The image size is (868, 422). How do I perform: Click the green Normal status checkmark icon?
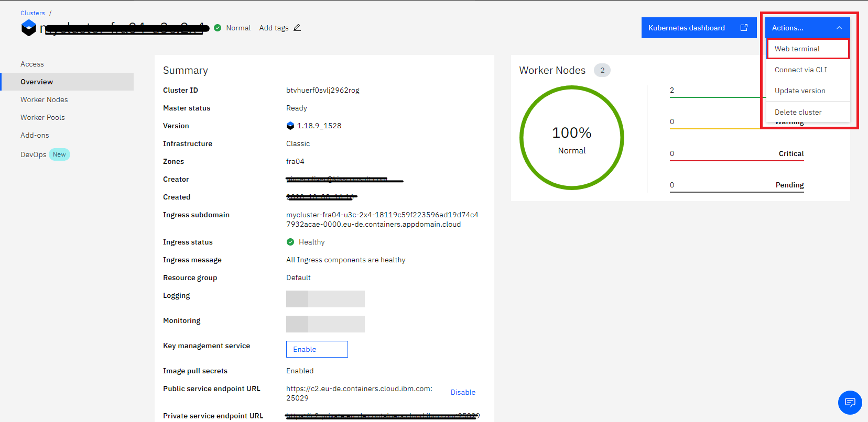[x=218, y=28]
